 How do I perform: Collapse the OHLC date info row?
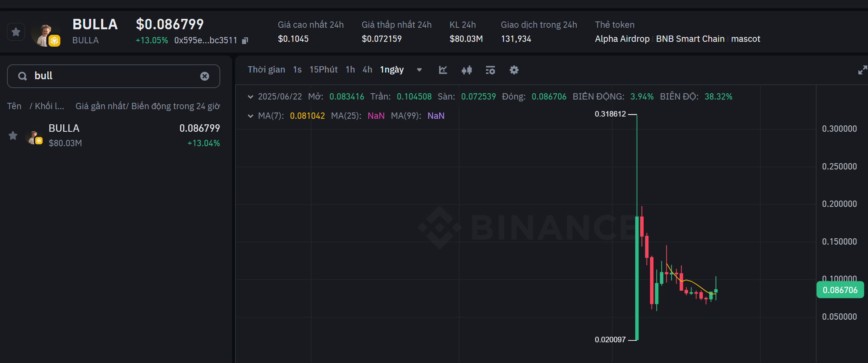(251, 97)
